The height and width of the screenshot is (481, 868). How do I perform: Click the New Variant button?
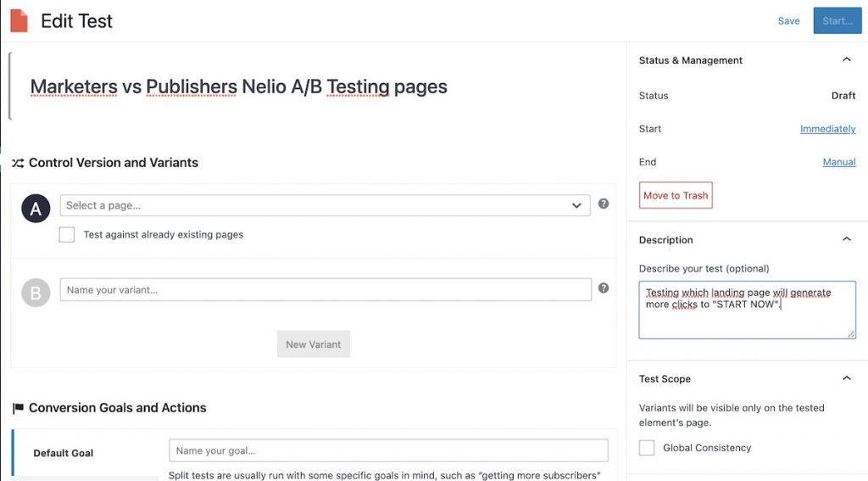314,344
